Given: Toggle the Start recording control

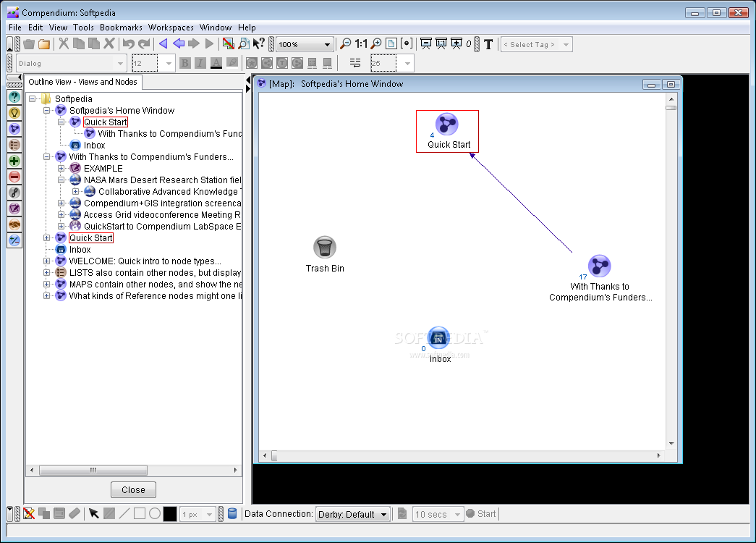Looking at the screenshot, I should click(x=481, y=514).
